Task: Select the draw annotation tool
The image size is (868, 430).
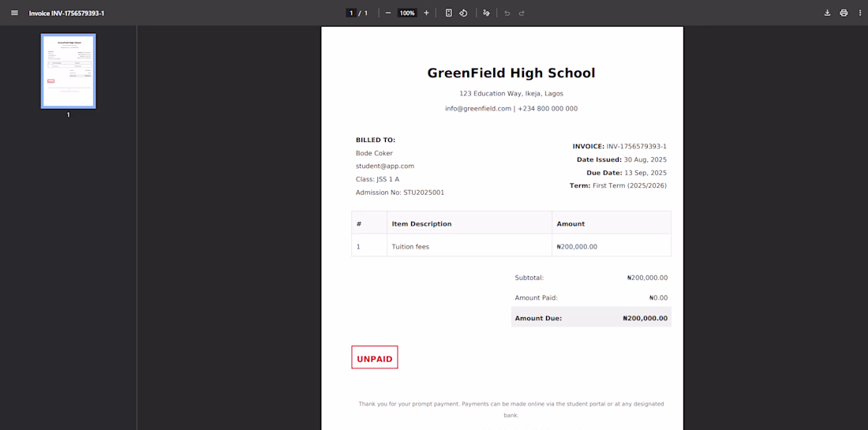Action: [487, 13]
